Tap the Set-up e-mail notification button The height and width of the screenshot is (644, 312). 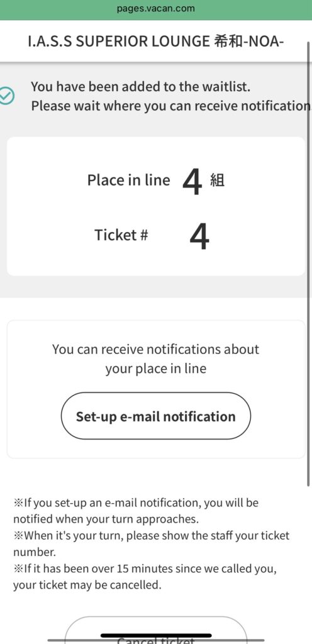pyautogui.click(x=155, y=416)
